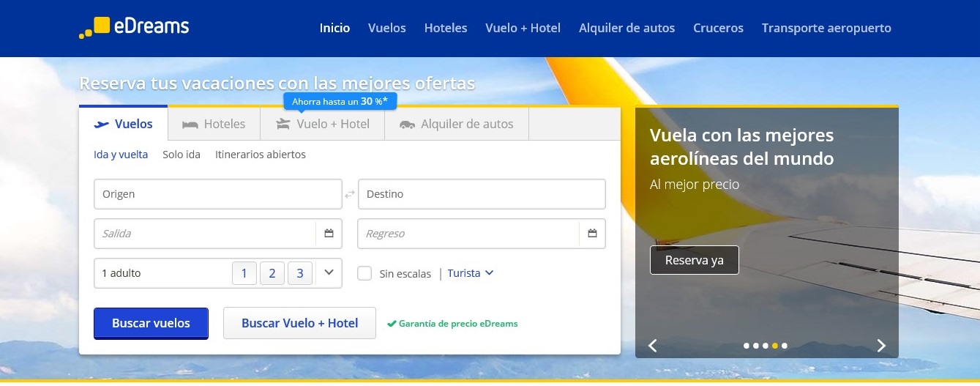The image size is (980, 386).
Task: Click the eDreams logo
Action: click(134, 27)
